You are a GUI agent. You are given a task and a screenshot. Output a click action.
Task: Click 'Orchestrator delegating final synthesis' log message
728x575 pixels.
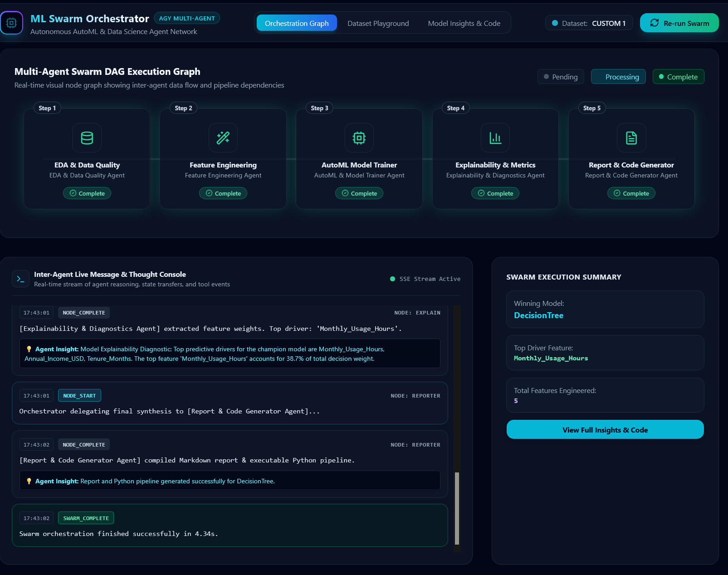(170, 411)
